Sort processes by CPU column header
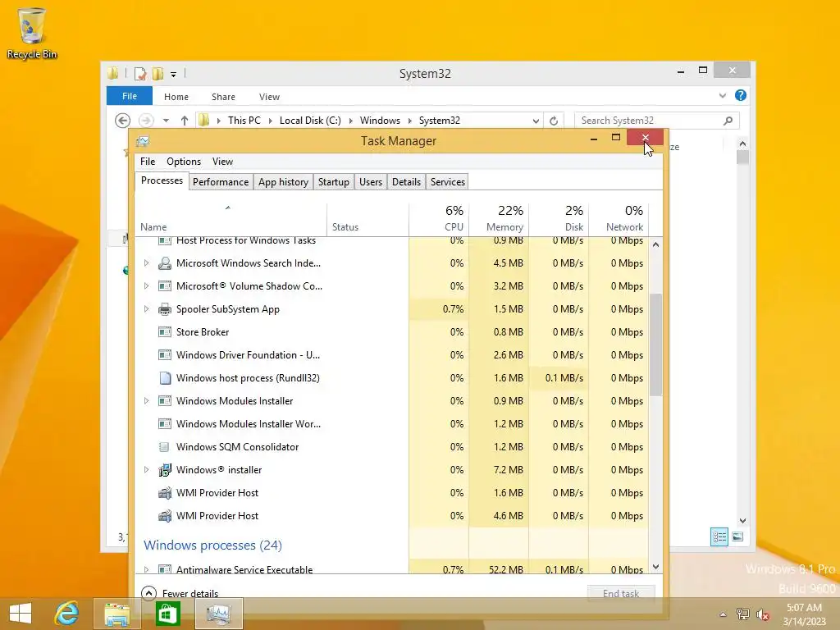This screenshot has height=630, width=840. click(440, 218)
